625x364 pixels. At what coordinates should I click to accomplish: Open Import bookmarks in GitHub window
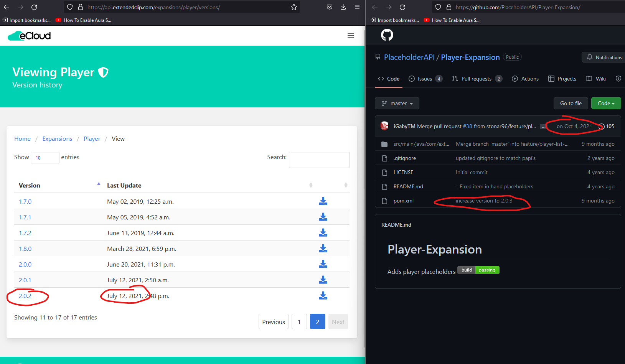coord(395,20)
